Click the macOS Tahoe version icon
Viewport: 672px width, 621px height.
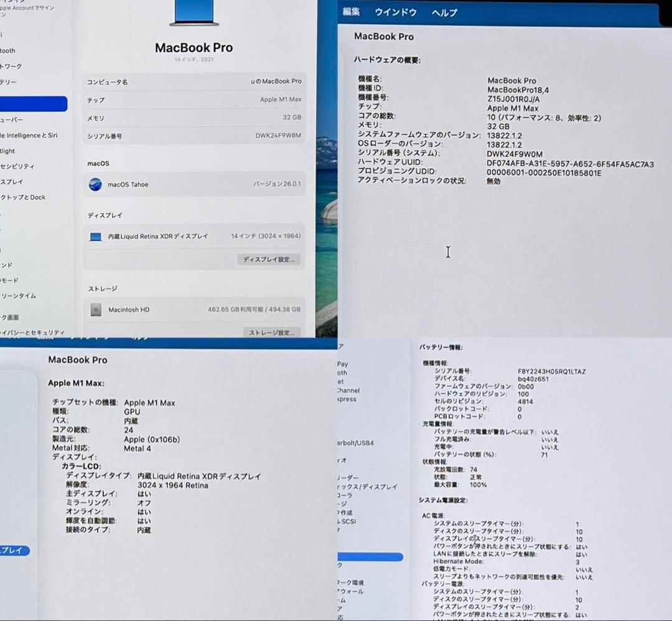(x=95, y=184)
